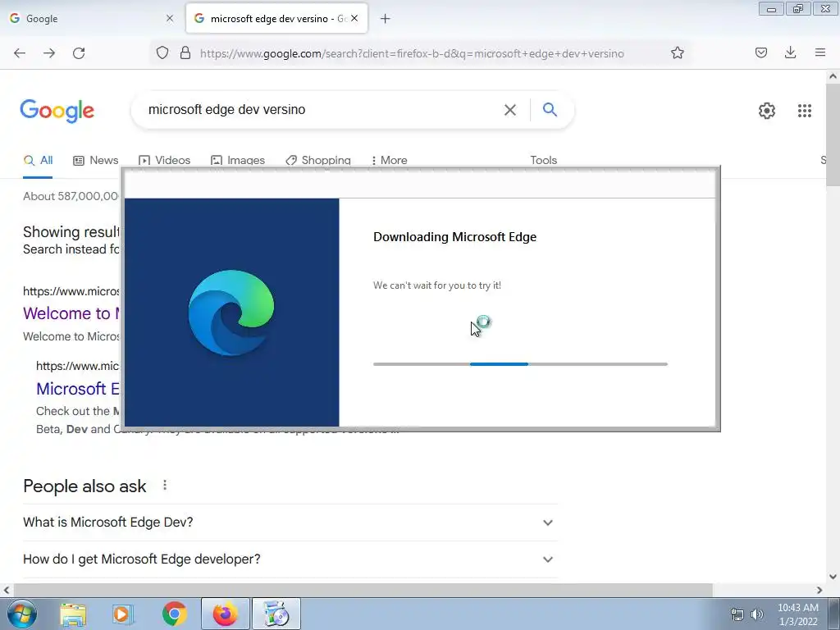Open the Firefox application menu
The image size is (840, 630).
(x=820, y=52)
